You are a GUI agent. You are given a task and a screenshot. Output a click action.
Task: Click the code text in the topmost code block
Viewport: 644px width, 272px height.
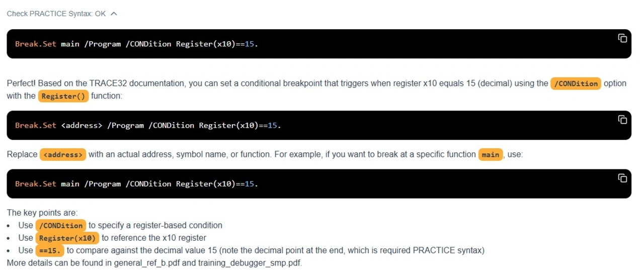tap(136, 44)
